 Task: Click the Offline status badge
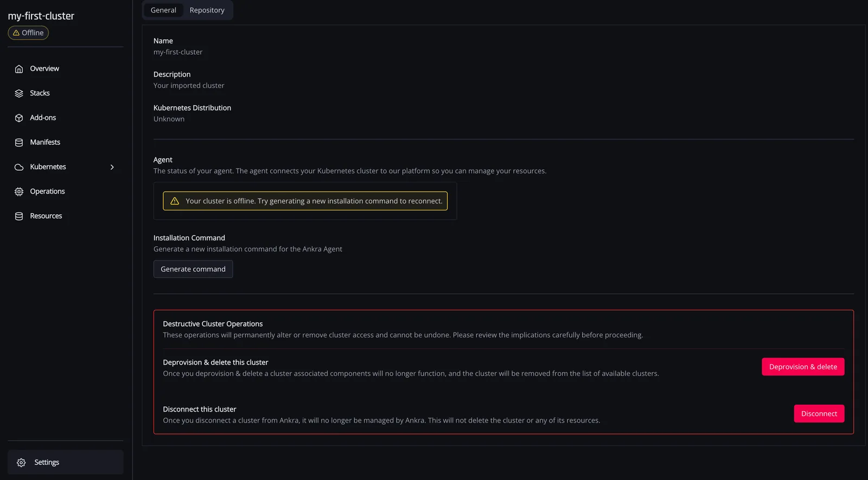(28, 33)
